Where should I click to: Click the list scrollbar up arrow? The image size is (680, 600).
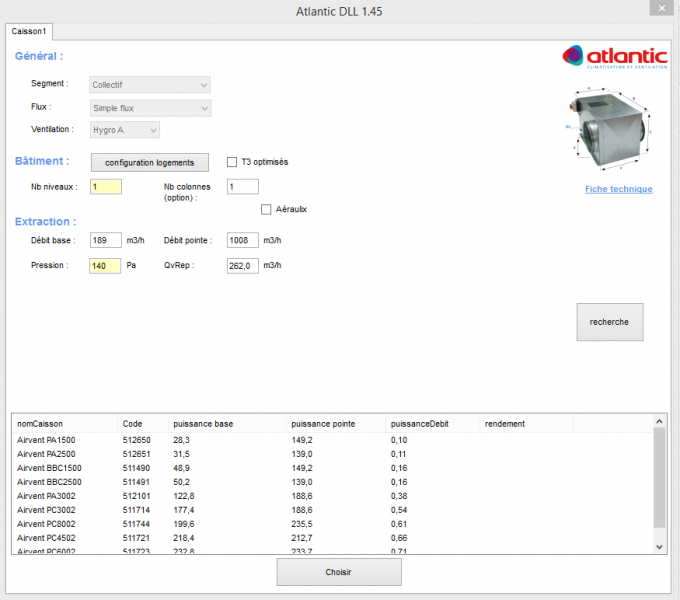point(659,421)
